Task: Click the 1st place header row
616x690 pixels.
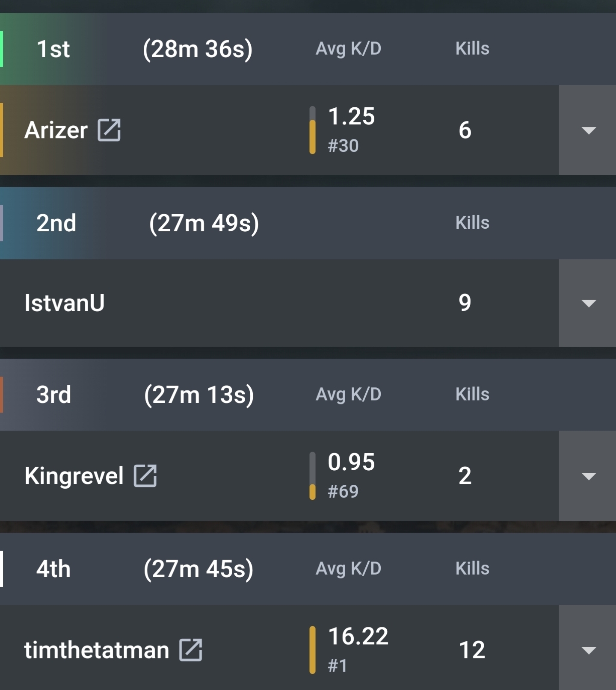Action: coord(308,49)
